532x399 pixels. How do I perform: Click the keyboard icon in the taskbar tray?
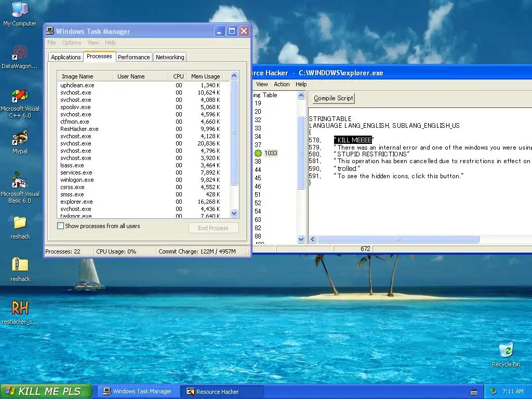pyautogui.click(x=474, y=392)
